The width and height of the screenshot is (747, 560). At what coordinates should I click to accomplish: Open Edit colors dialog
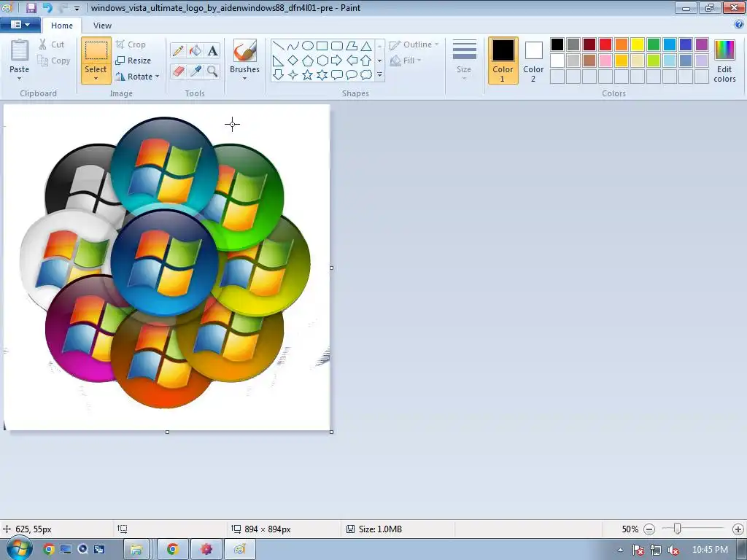click(724, 61)
